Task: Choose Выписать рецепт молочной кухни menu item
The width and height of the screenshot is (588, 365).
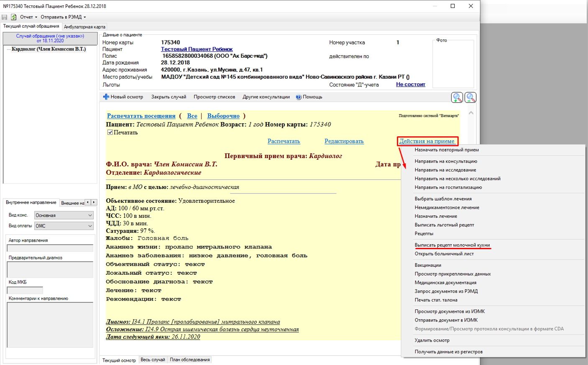Action: (452, 245)
